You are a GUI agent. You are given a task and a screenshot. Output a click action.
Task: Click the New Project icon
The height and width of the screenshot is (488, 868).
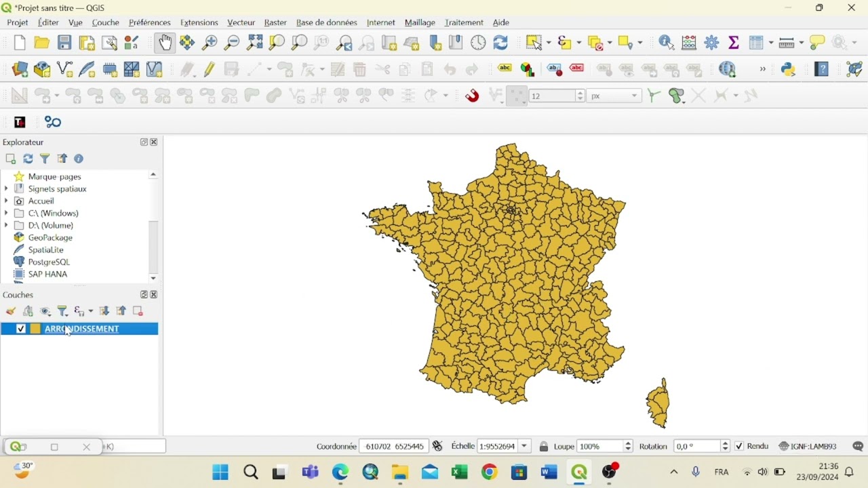click(20, 43)
